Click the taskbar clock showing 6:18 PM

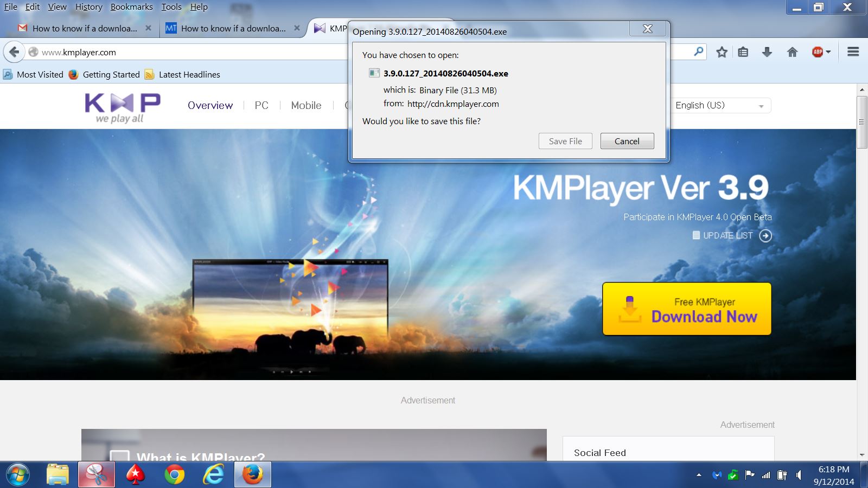(834, 475)
